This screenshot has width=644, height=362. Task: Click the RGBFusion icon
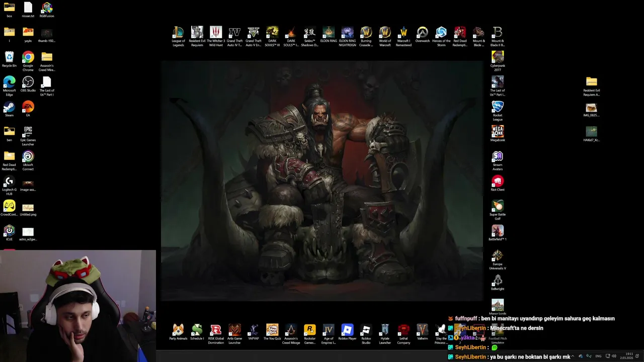coord(47,10)
